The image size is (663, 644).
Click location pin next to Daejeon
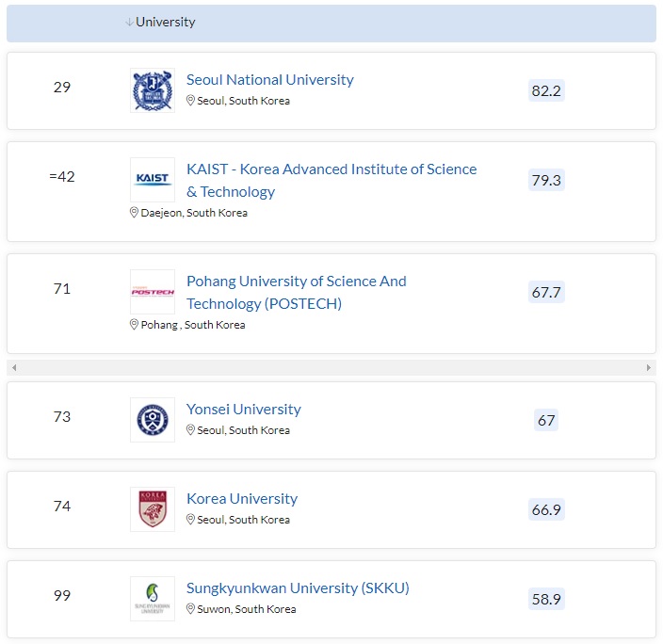[134, 213]
